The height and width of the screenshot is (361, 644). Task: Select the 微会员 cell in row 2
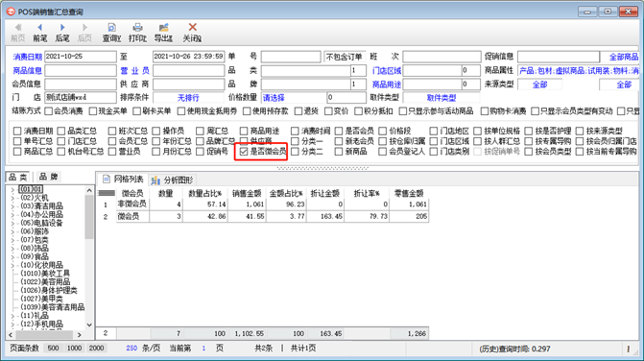[x=132, y=216]
